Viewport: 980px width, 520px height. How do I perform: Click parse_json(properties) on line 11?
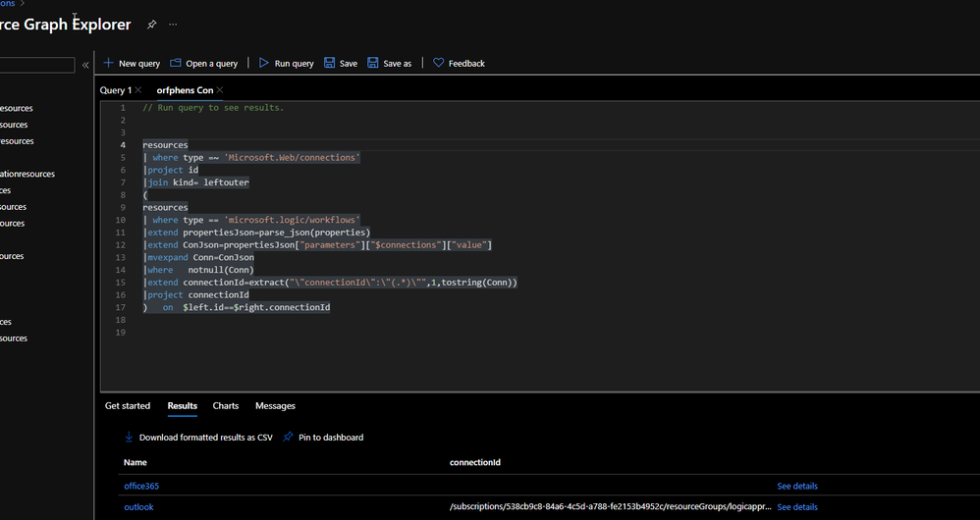(314, 233)
